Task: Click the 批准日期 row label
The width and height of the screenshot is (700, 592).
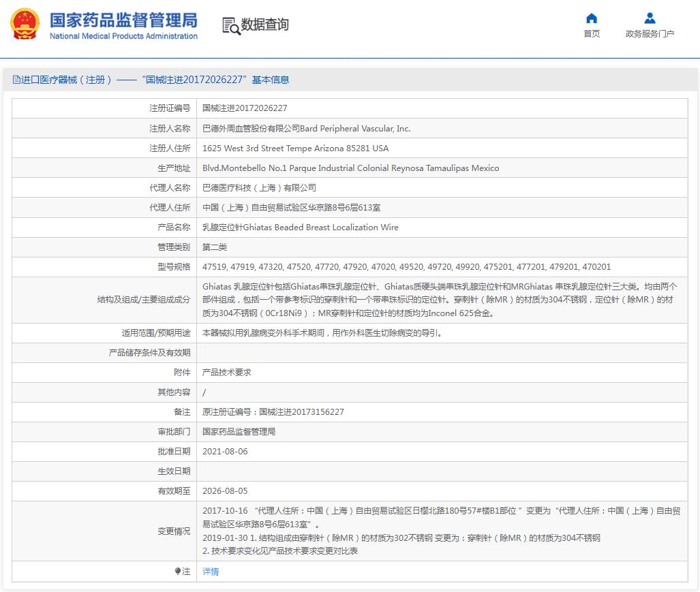Action: 174,452
